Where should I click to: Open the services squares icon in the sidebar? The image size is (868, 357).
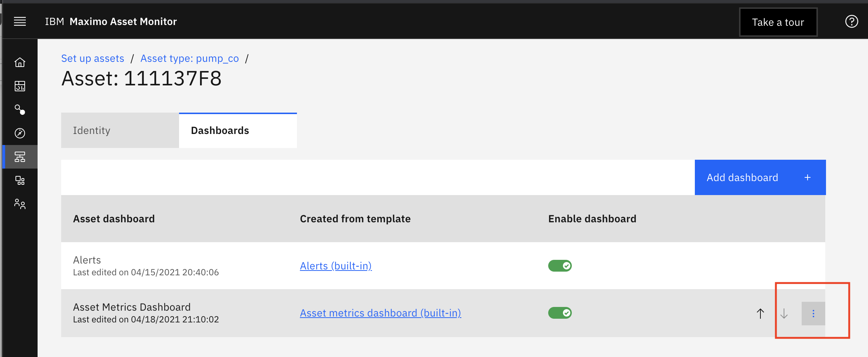pos(20,180)
